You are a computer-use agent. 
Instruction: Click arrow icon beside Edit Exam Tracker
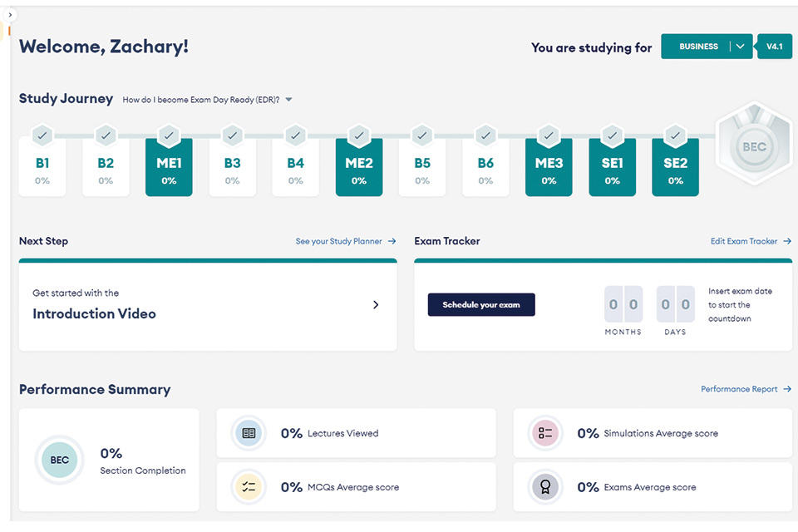[x=786, y=241]
